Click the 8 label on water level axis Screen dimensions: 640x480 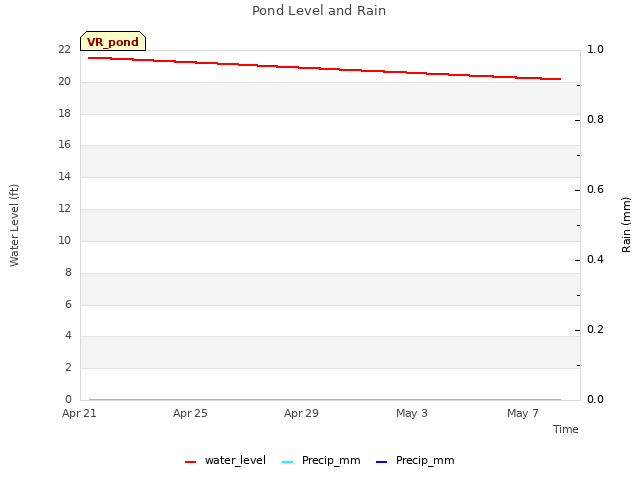68,272
